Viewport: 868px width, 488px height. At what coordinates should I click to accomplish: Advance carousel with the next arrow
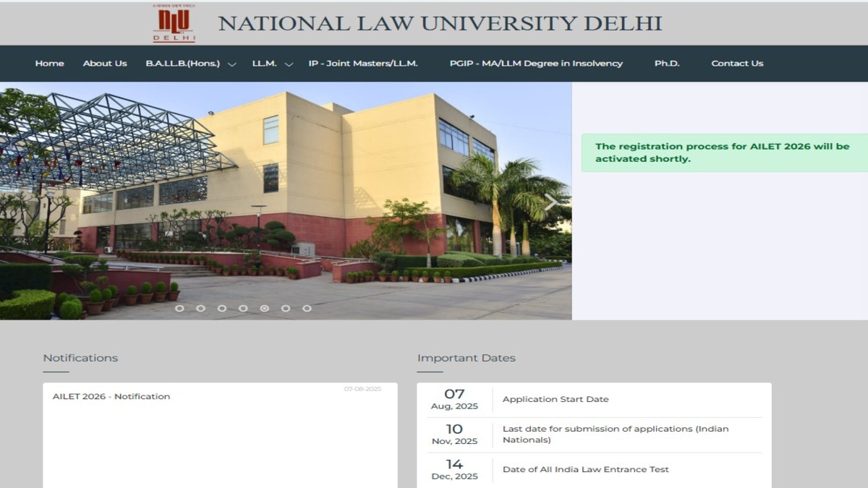tap(550, 202)
